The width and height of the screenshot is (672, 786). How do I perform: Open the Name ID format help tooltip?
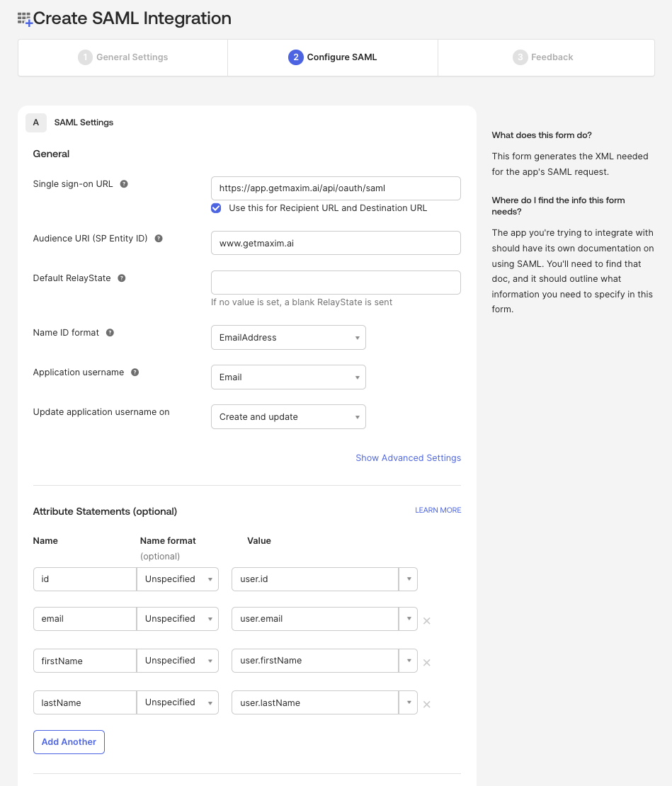click(108, 332)
